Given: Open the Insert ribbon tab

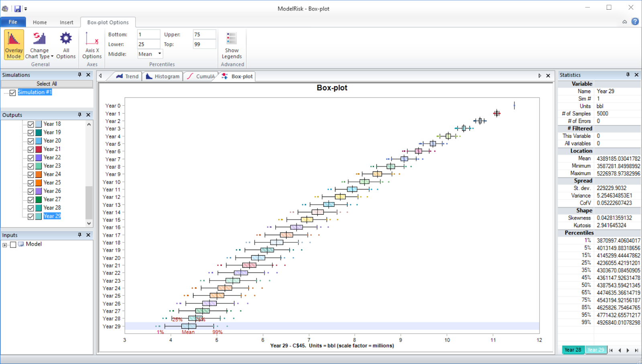Looking at the screenshot, I should tap(67, 22).
